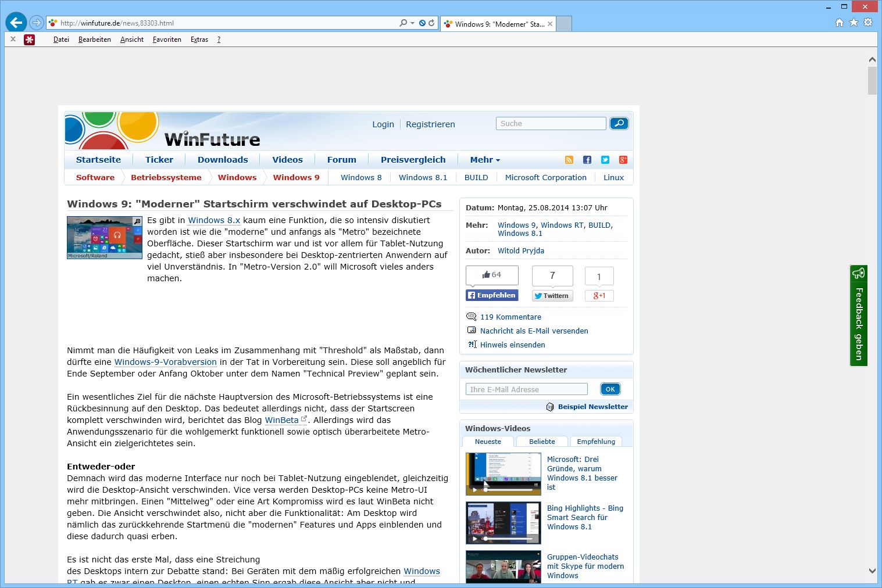
Task: Click the Windows 8.1 breadcrumb link
Action: click(x=423, y=177)
